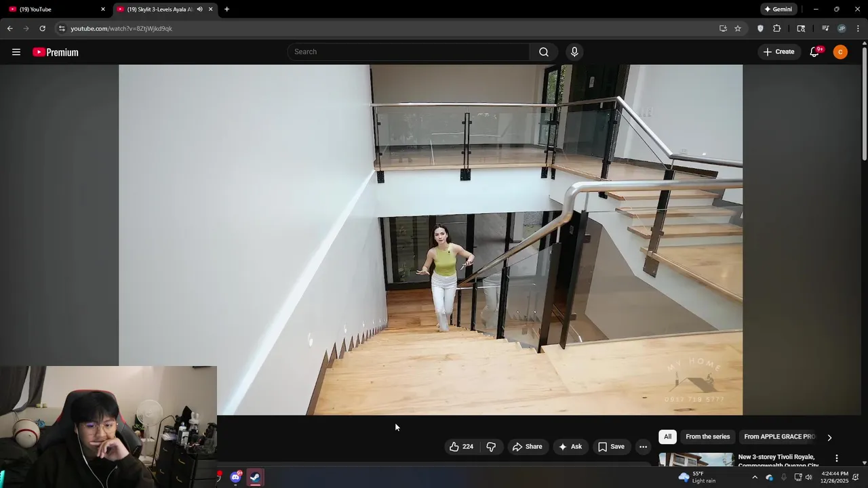Screen dimensions: 868x488
Task: Open the taskbar clock and date
Action: [834, 477]
